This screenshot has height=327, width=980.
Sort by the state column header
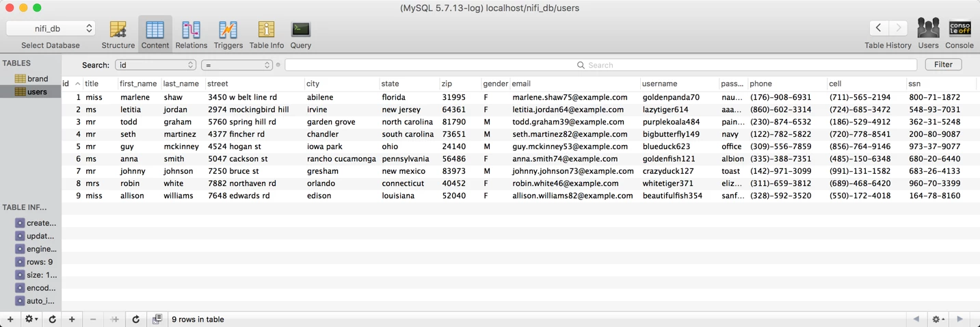tap(410, 83)
